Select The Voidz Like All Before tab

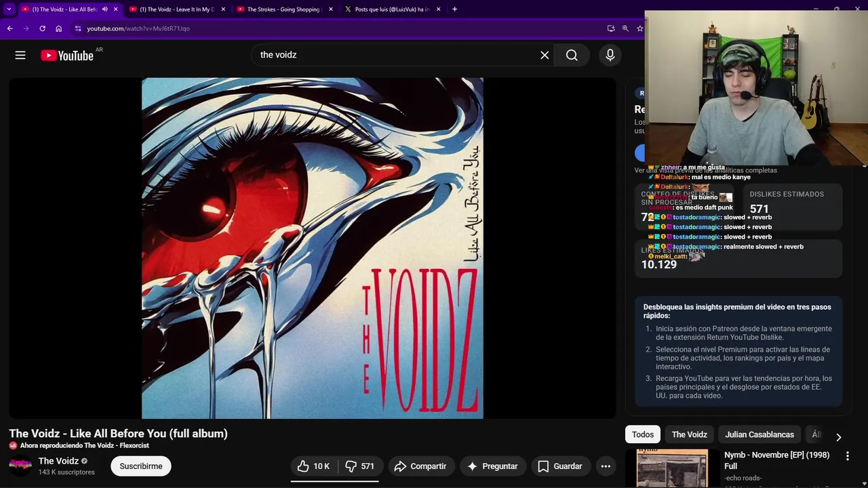pos(69,9)
